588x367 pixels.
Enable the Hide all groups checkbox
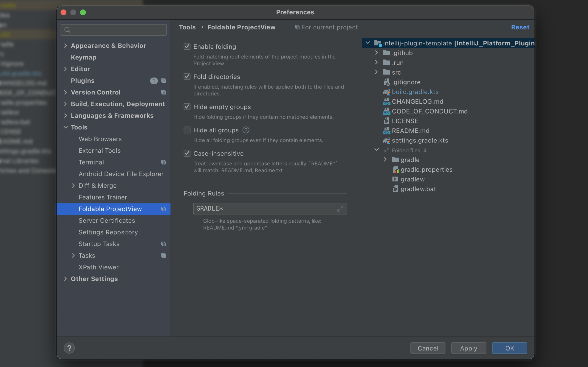pos(187,130)
